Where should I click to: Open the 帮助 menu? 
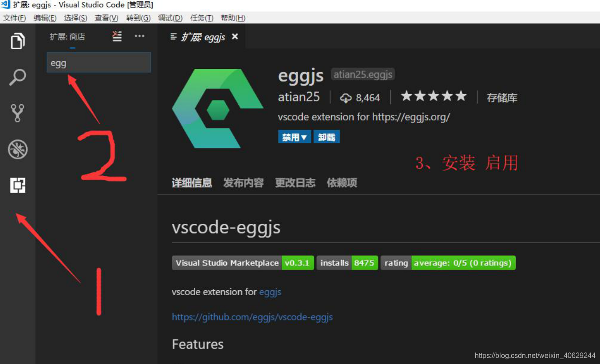tap(233, 18)
